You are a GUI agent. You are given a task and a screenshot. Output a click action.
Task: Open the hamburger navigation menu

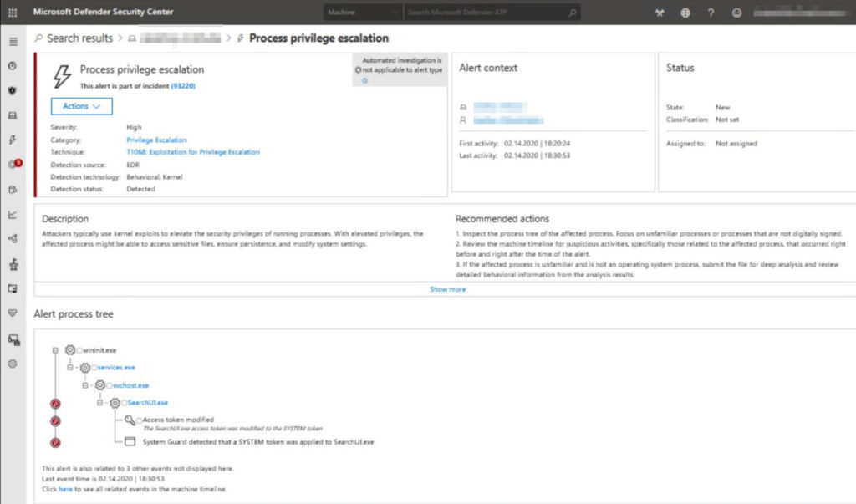coord(12,40)
